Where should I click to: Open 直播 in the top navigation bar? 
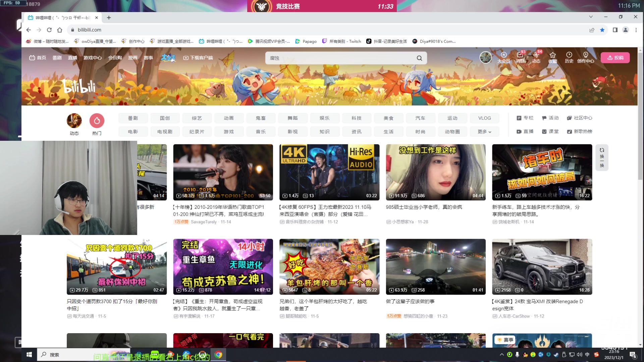(73, 58)
